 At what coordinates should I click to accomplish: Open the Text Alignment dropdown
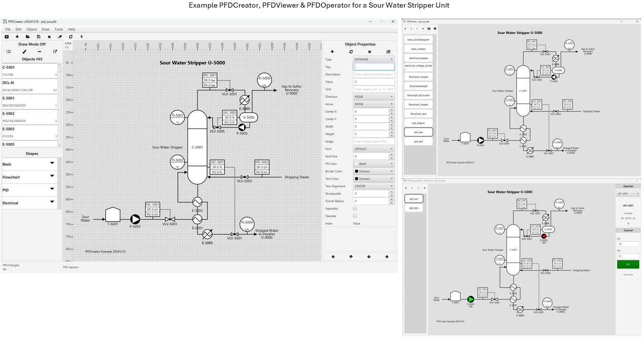(374, 186)
